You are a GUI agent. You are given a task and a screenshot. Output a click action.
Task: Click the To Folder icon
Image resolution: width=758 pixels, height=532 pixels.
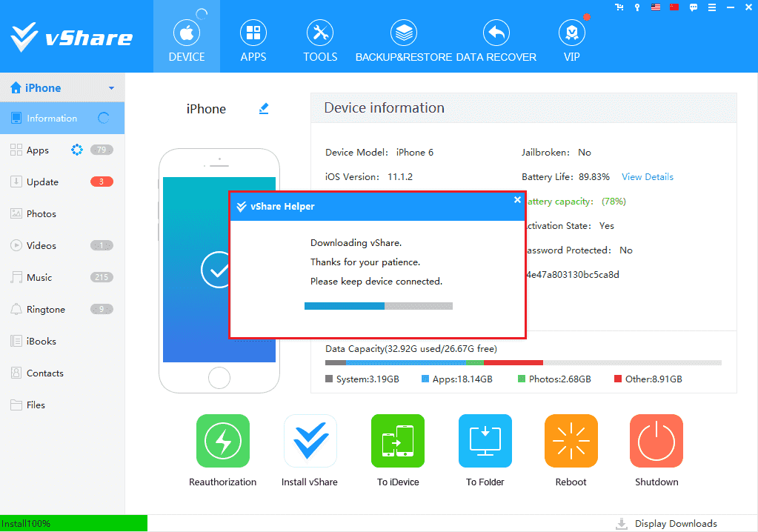(485, 441)
